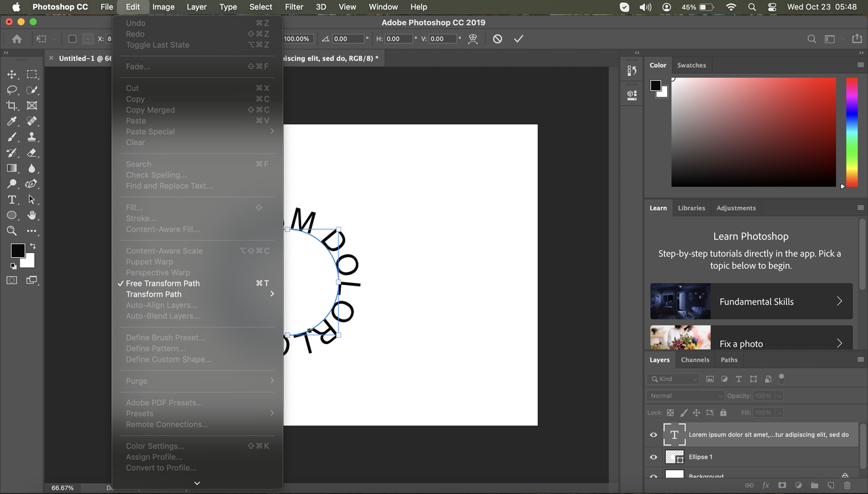The height and width of the screenshot is (494, 868).
Task: Select the Horizontal Type tool
Action: [12, 199]
